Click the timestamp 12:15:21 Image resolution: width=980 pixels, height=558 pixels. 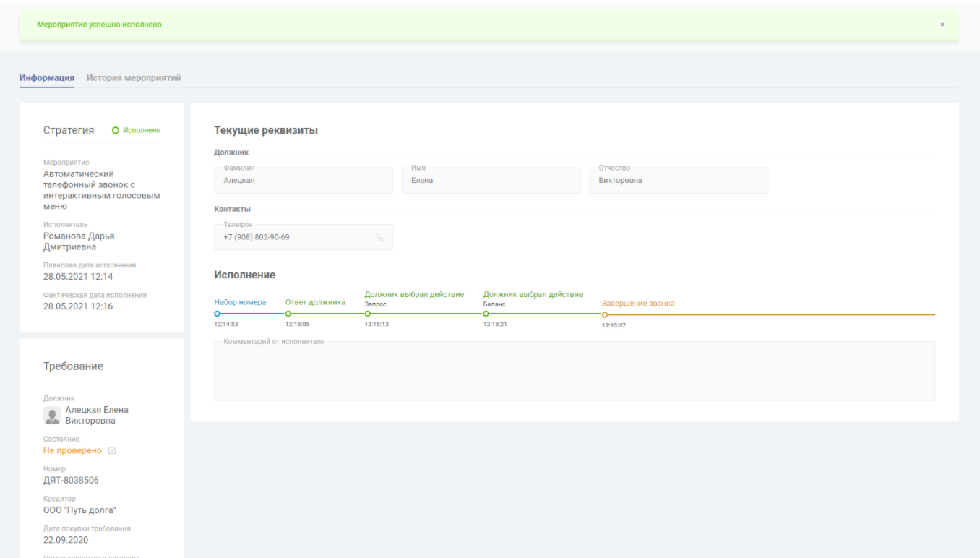click(x=495, y=325)
